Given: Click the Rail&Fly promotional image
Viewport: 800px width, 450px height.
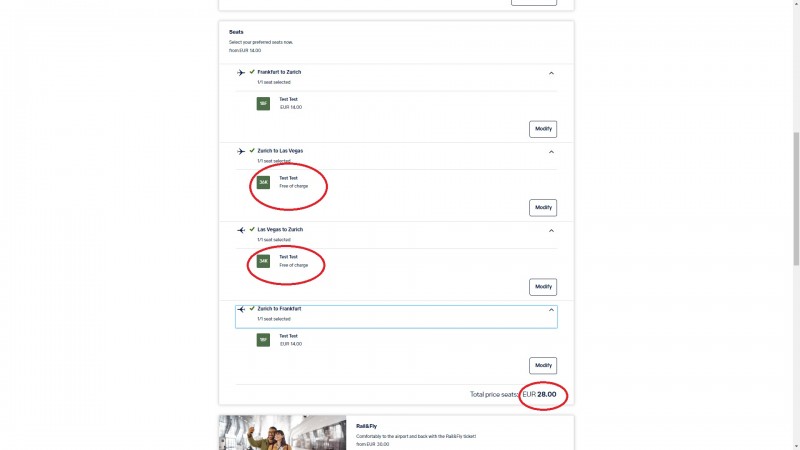Looking at the screenshot, I should 282,432.
